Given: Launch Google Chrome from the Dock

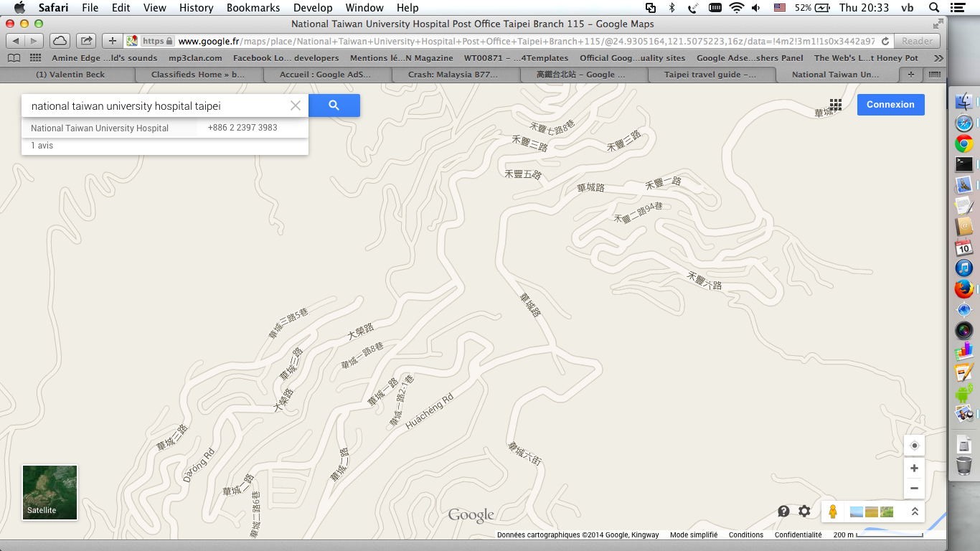Looking at the screenshot, I should tap(963, 143).
